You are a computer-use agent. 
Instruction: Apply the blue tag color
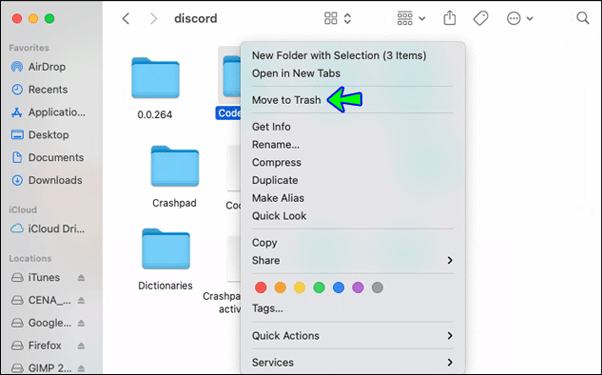[x=339, y=287]
